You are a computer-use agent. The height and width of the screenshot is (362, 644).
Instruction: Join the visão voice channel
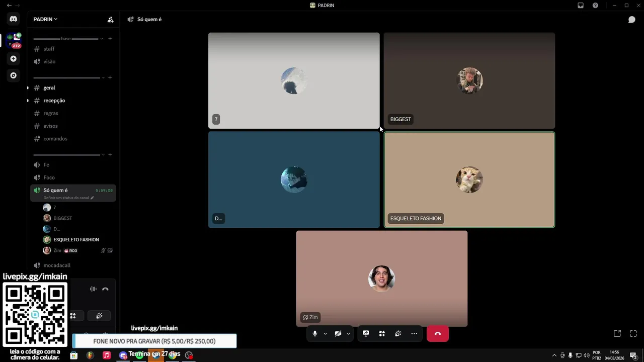[x=73, y=61]
